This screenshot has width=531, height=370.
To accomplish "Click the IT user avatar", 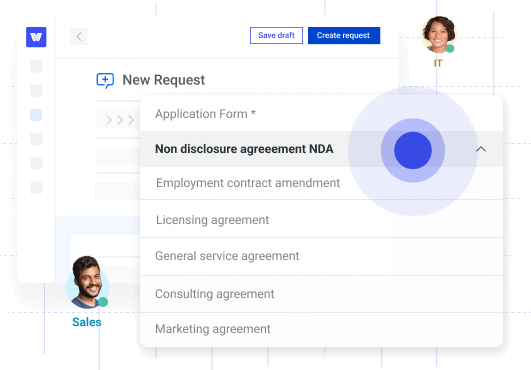I will coord(439,34).
